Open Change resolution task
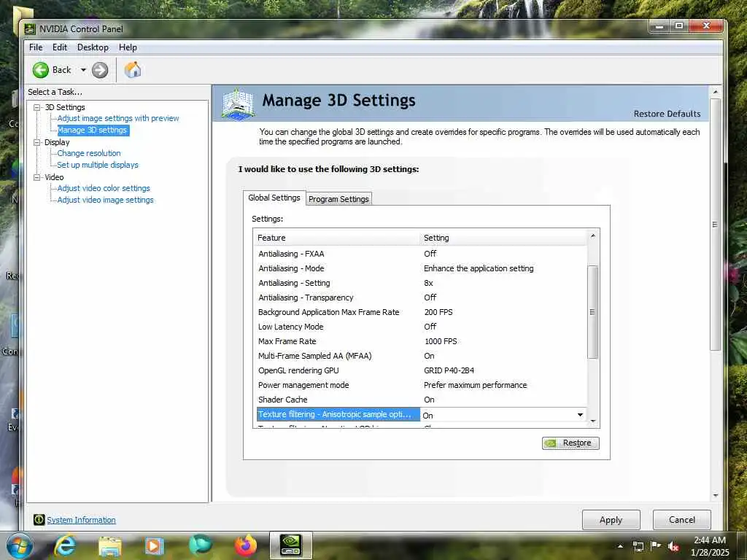Viewport: 747px width, 560px height. [89, 153]
